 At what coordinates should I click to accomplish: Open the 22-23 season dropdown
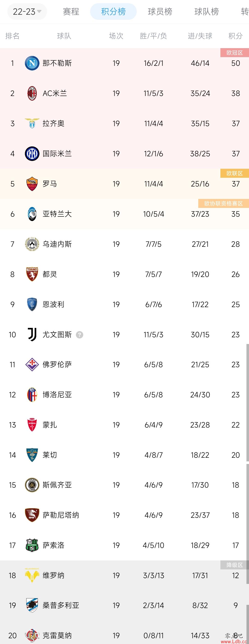pyautogui.click(x=27, y=12)
